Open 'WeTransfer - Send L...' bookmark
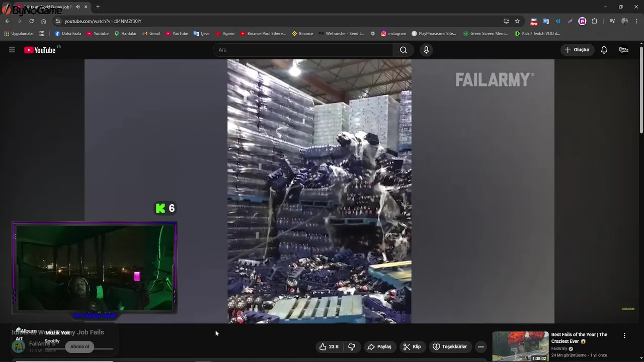The height and width of the screenshot is (362, 644). point(341,34)
